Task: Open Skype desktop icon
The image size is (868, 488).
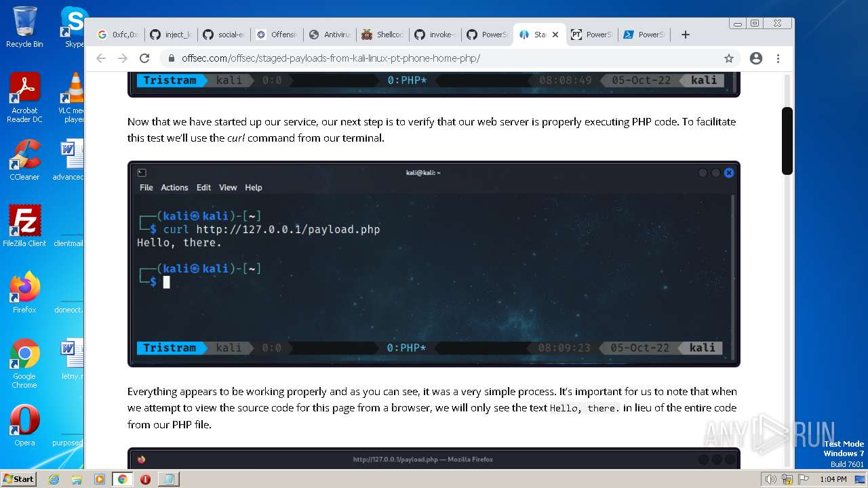Action: 74,27
